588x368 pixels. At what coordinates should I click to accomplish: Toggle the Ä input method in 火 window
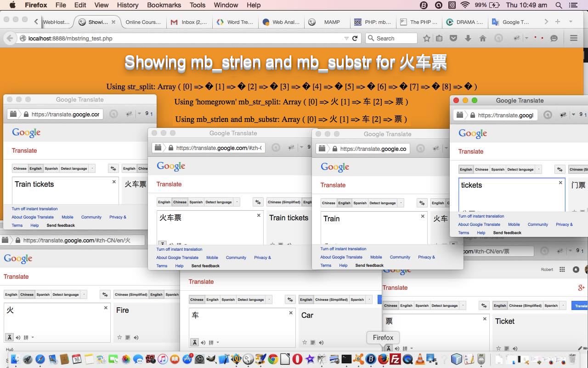pyautogui.click(x=9, y=338)
